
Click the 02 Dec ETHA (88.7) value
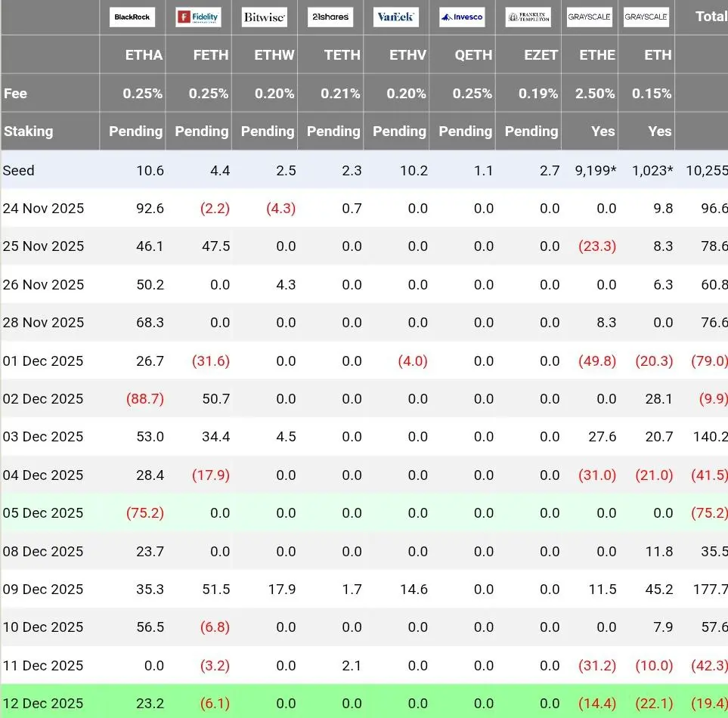[x=145, y=399]
